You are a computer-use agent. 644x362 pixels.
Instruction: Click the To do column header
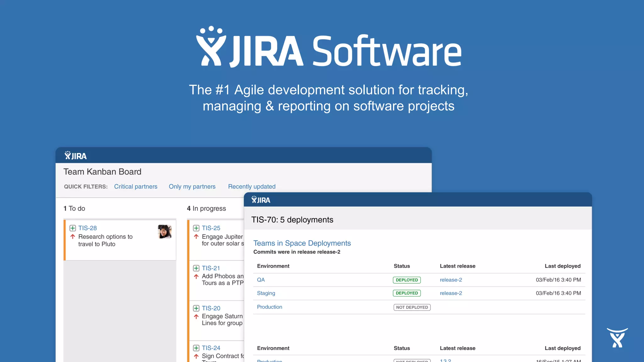click(x=74, y=209)
